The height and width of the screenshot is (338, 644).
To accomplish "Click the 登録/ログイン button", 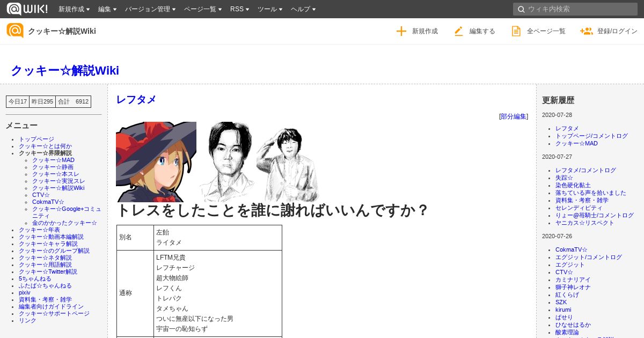I will (x=609, y=31).
